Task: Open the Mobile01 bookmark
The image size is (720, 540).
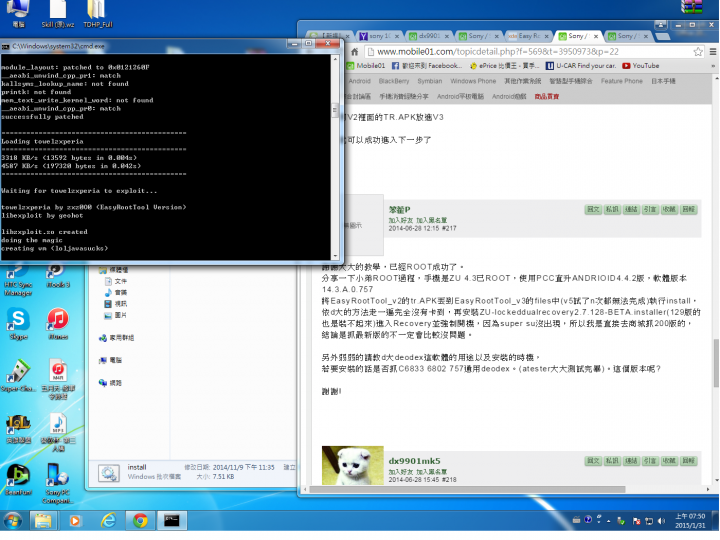Action: click(366, 66)
